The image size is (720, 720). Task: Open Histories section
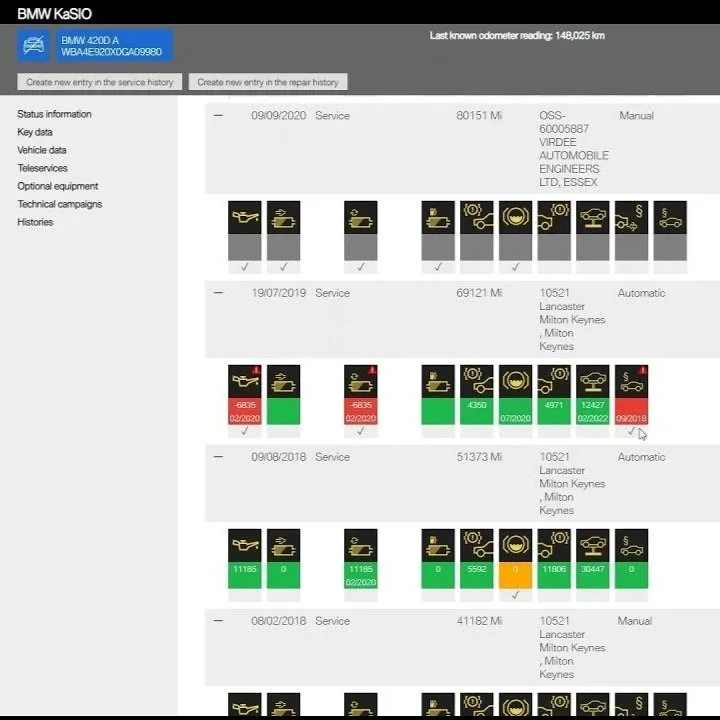pos(35,222)
